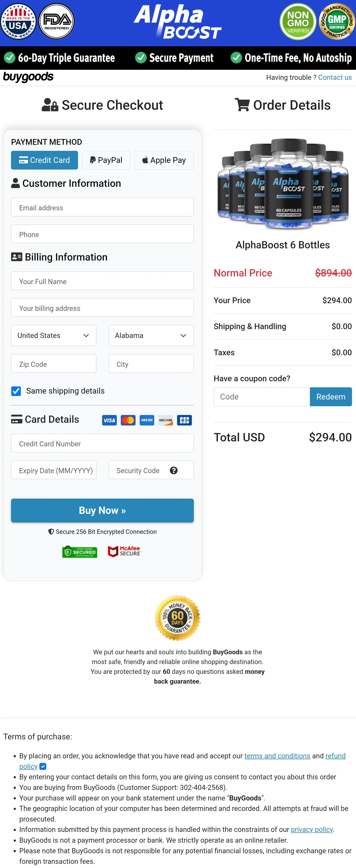Click the Visa card icon
356x868 pixels.
[109, 420]
